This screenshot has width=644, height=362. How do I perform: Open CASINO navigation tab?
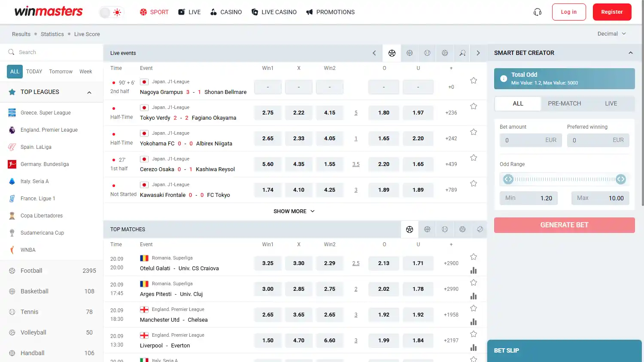[x=226, y=12]
